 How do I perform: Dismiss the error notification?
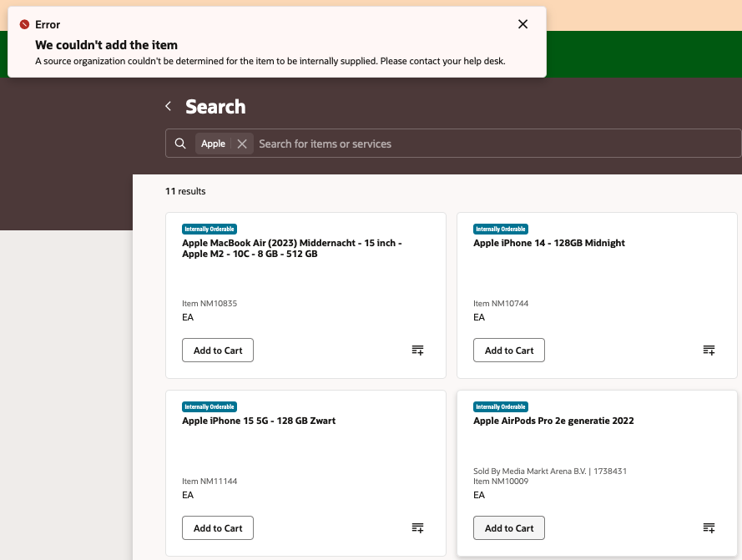[522, 24]
